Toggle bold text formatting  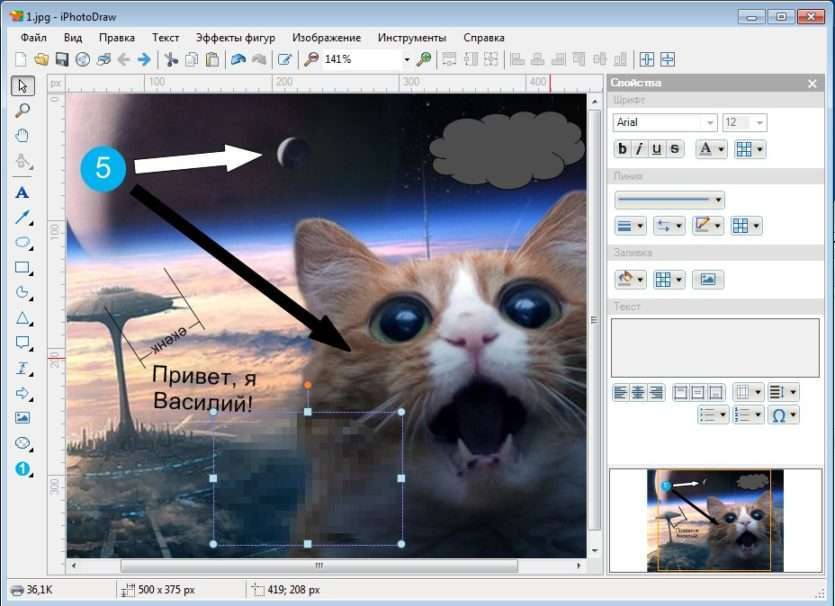[x=622, y=149]
